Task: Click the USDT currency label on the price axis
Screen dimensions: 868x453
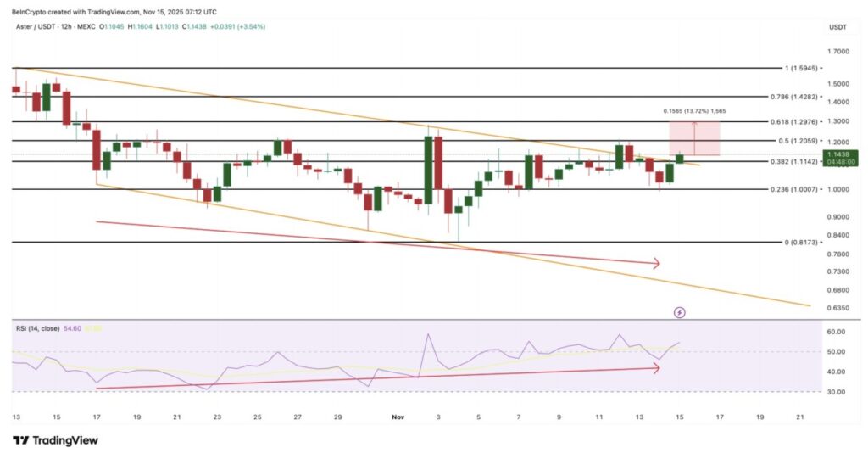Action: point(837,27)
